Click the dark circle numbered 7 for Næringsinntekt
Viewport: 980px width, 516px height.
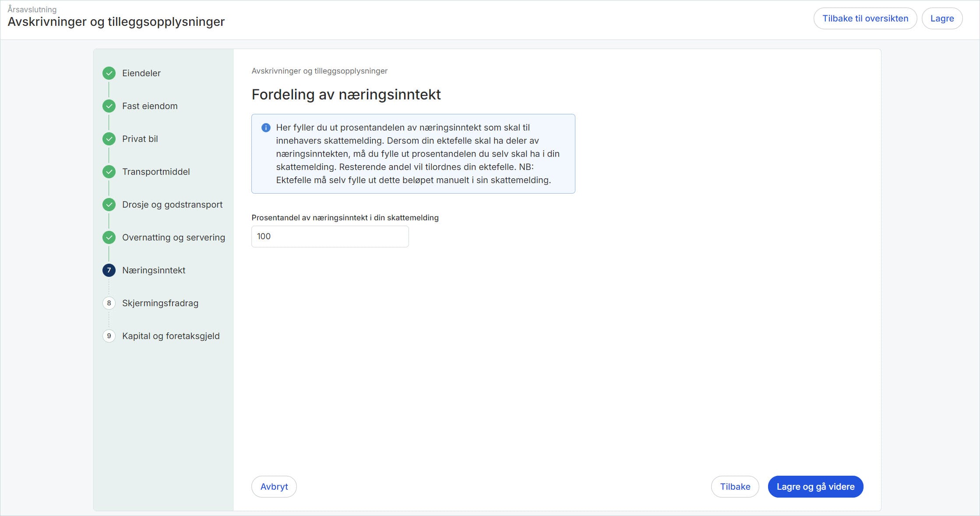click(109, 270)
